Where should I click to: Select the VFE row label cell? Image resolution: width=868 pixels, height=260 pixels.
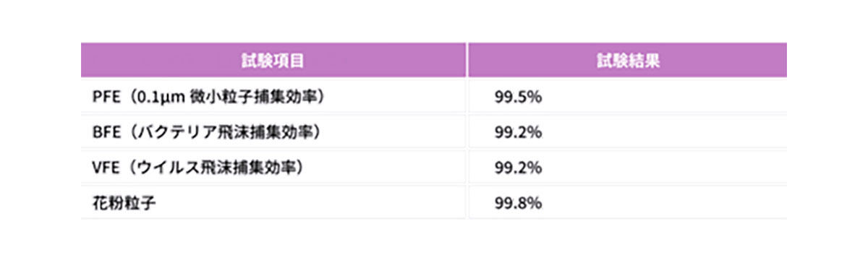click(x=273, y=168)
